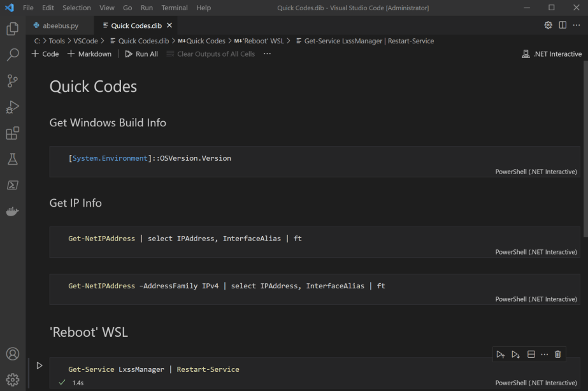Viewport: 588px width, 391px height.
Task: Split the editor using the top-right icon
Action: pyautogui.click(x=561, y=25)
